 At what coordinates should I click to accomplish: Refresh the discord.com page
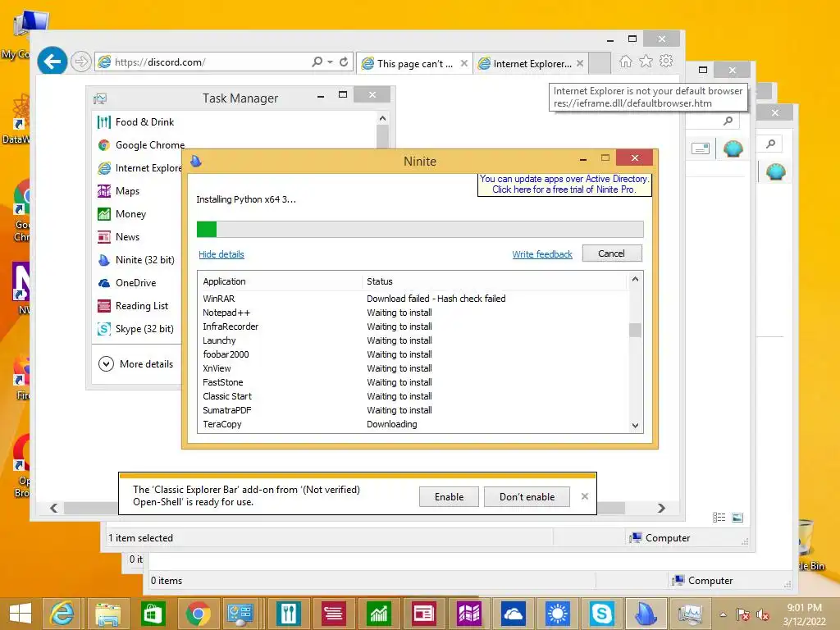(x=344, y=62)
